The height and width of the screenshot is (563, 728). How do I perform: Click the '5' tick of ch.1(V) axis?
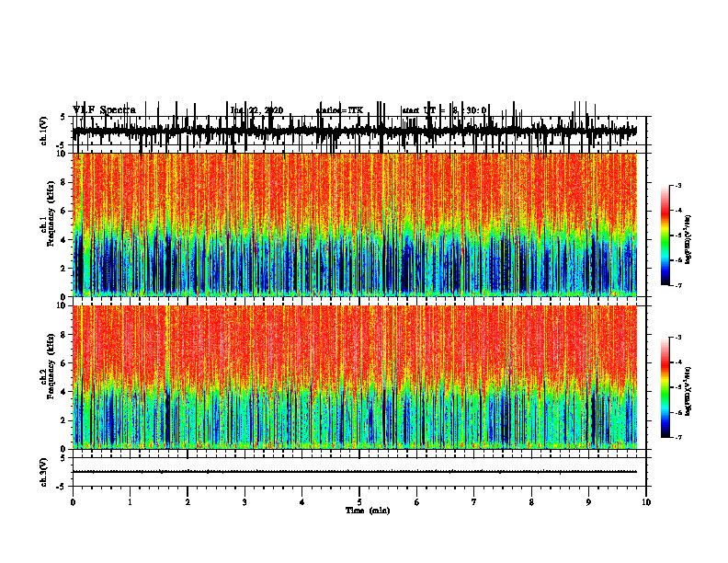pos(63,118)
